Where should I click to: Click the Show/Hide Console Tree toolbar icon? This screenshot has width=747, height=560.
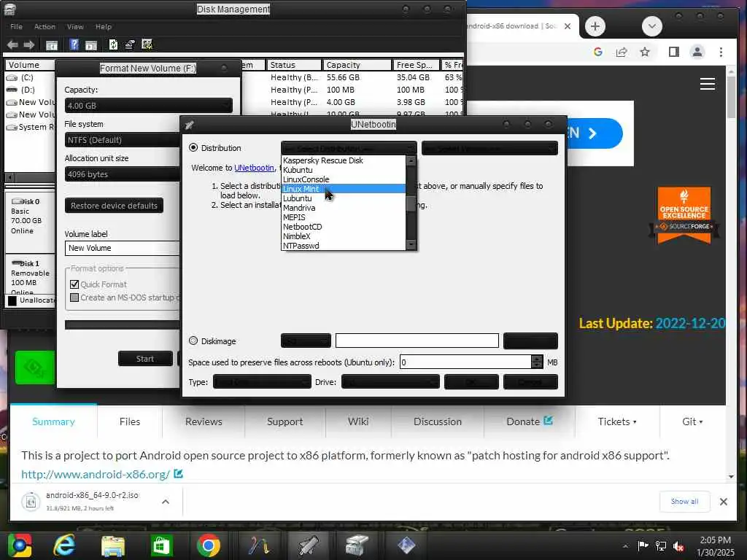pos(52,45)
